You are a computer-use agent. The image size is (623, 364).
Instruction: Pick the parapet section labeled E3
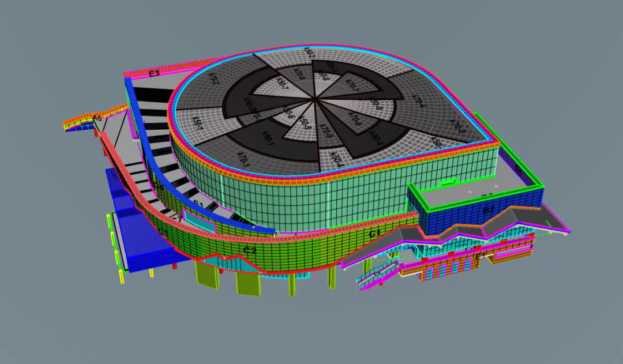(154, 74)
